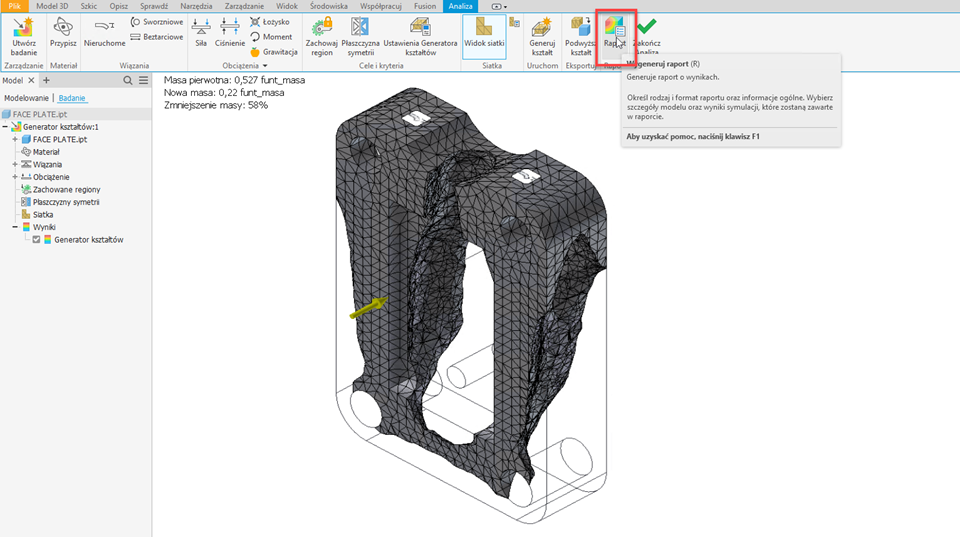The image size is (960, 537).
Task: Close the Model browser panel tab
Action: [x=31, y=80]
